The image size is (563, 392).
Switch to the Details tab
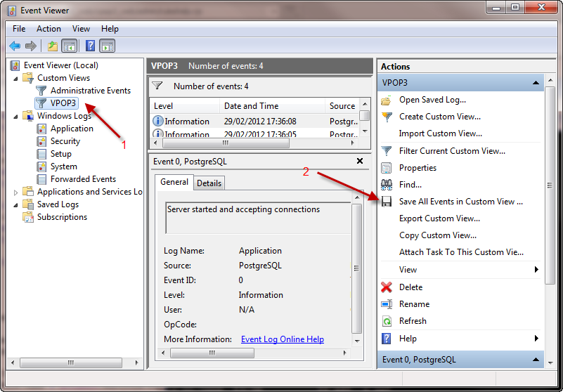coord(209,183)
